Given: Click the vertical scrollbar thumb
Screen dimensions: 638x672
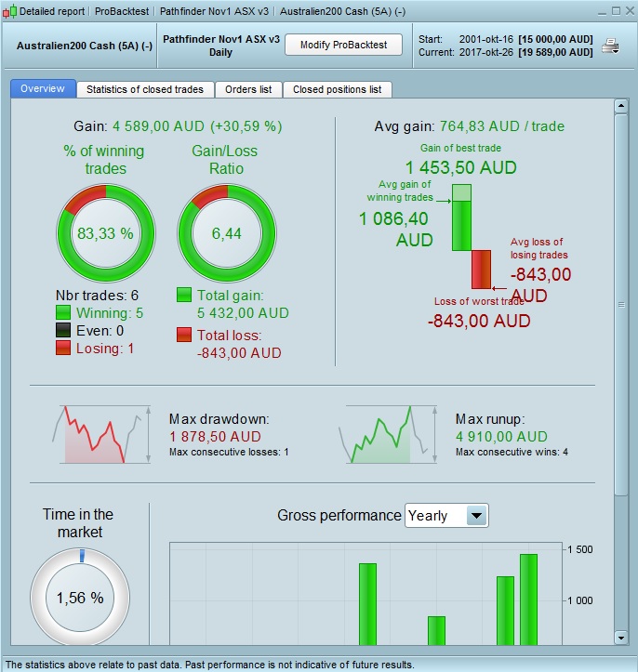Looking at the screenshot, I should pos(621,304).
